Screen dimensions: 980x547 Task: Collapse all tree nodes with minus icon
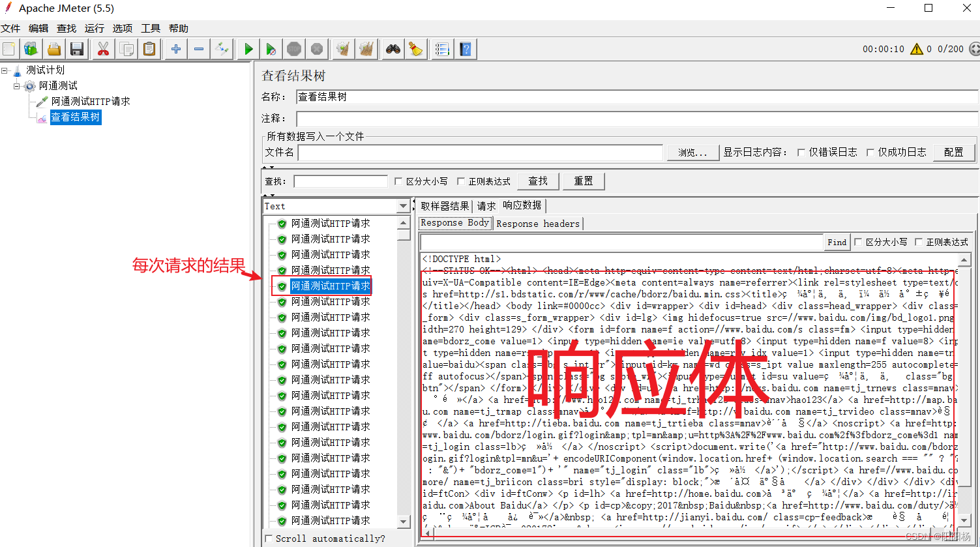pos(199,49)
